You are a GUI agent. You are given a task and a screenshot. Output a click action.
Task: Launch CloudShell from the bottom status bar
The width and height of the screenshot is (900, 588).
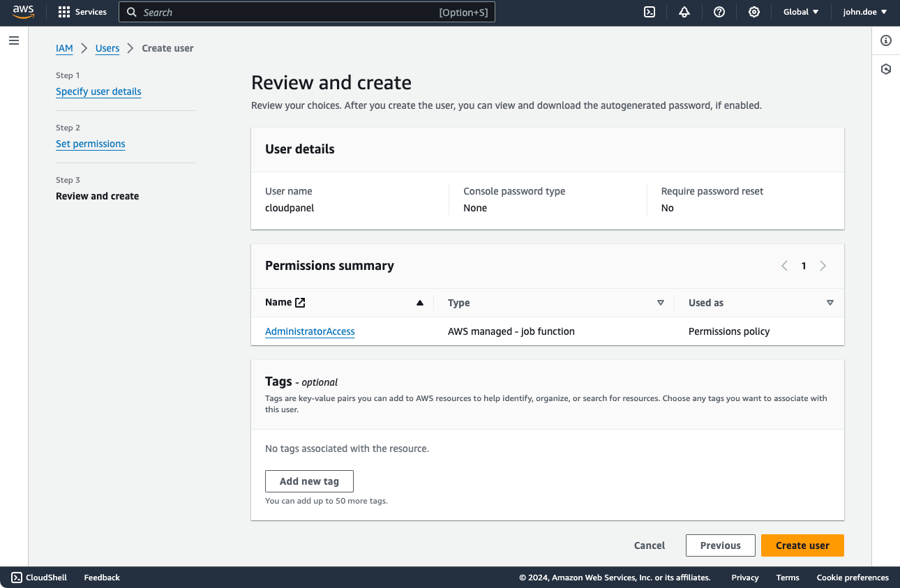point(39,577)
